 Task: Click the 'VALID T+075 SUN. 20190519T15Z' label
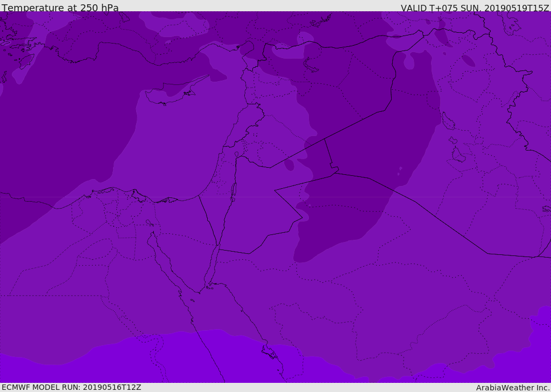pyautogui.click(x=475, y=8)
